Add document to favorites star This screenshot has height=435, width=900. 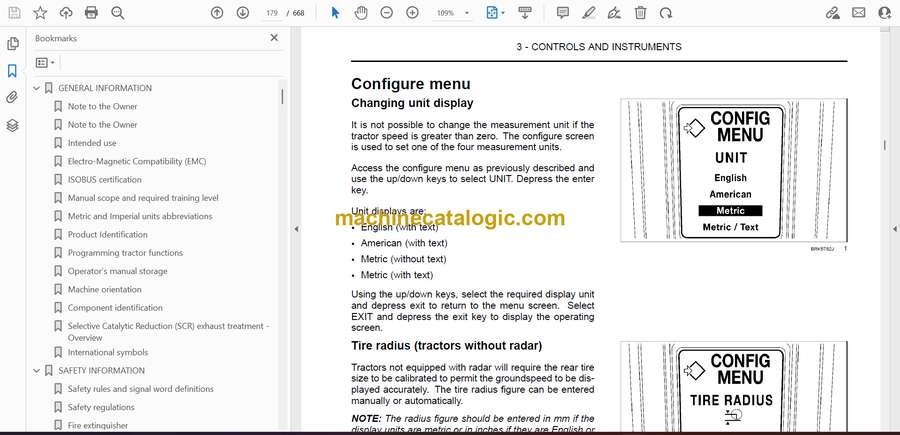click(40, 13)
